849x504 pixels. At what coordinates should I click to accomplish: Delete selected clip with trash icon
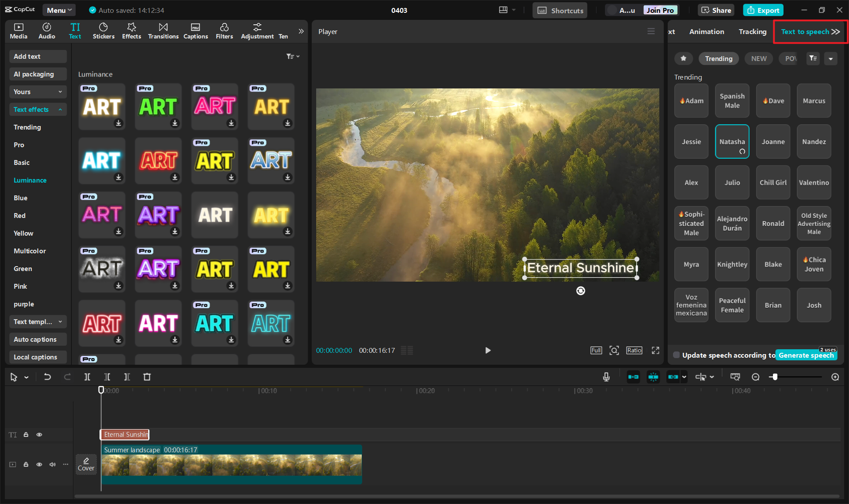click(147, 377)
